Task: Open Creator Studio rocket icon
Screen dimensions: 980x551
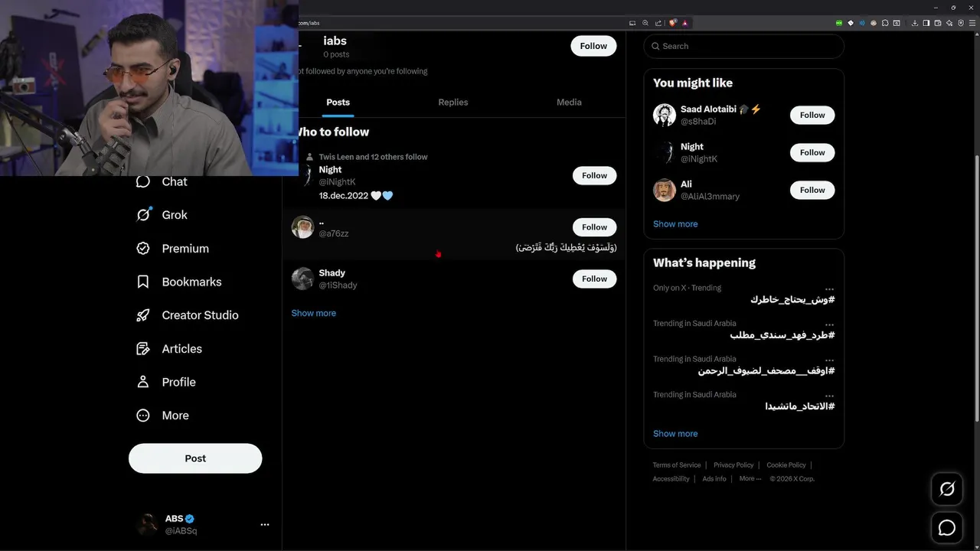Action: (143, 315)
